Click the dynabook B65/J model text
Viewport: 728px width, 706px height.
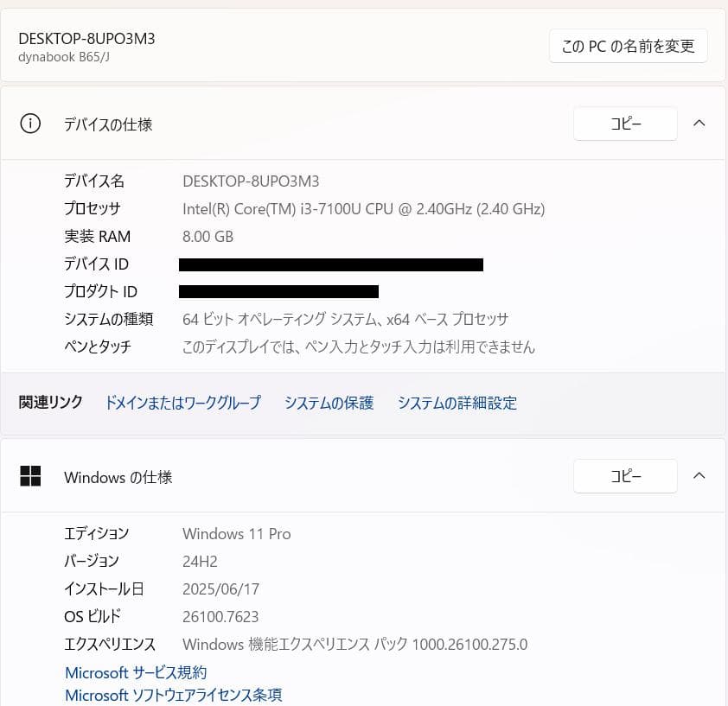(x=64, y=57)
